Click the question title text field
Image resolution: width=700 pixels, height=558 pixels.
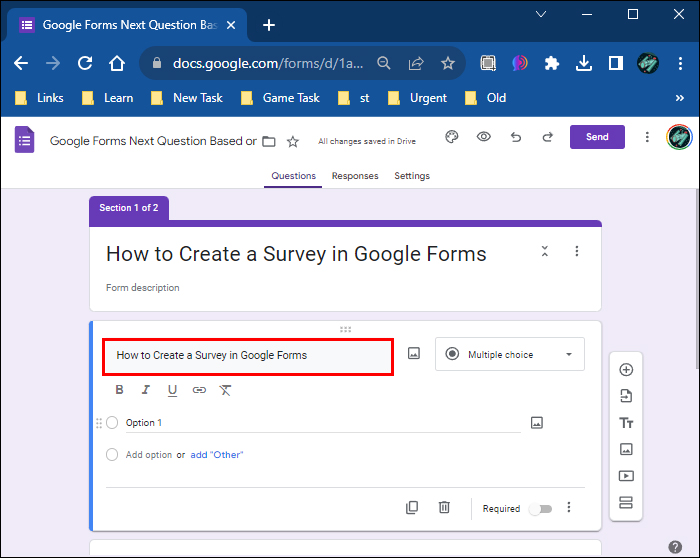(x=247, y=355)
